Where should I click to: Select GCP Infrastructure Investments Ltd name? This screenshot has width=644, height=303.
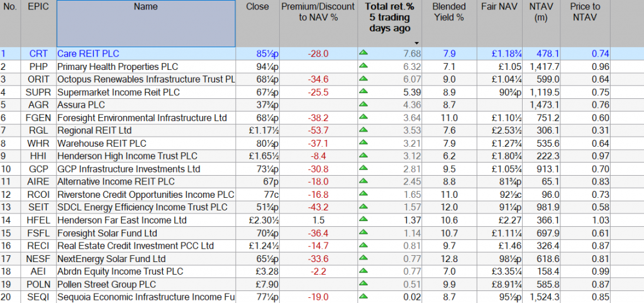(x=128, y=169)
